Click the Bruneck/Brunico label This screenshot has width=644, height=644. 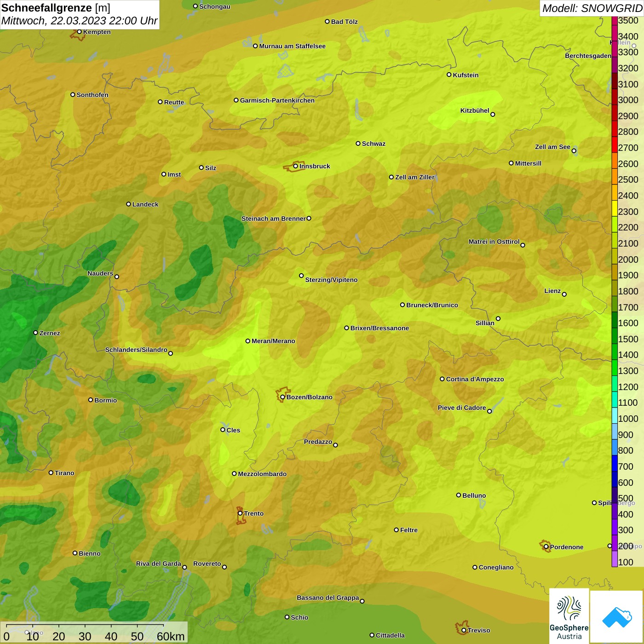tap(432, 305)
